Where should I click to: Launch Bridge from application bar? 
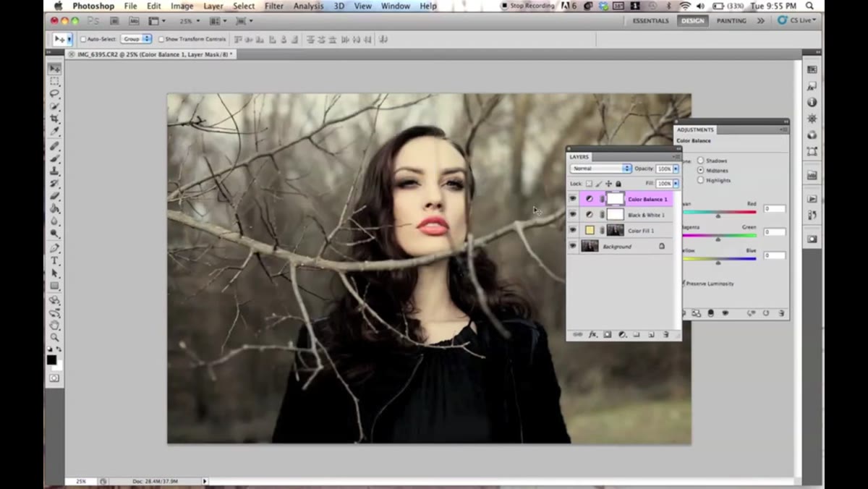pyautogui.click(x=114, y=21)
